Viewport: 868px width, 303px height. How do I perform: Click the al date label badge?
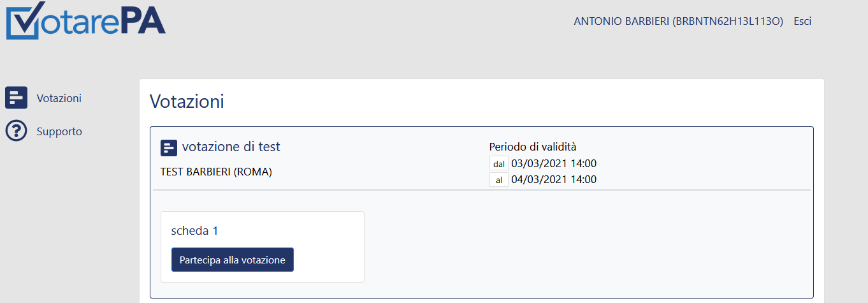click(x=499, y=180)
